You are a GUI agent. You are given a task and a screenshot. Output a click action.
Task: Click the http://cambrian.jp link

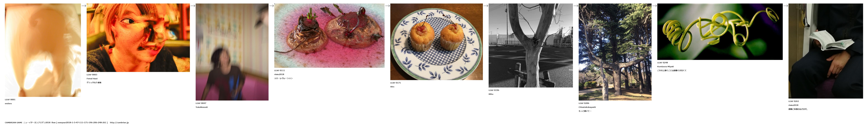[x=119, y=123]
